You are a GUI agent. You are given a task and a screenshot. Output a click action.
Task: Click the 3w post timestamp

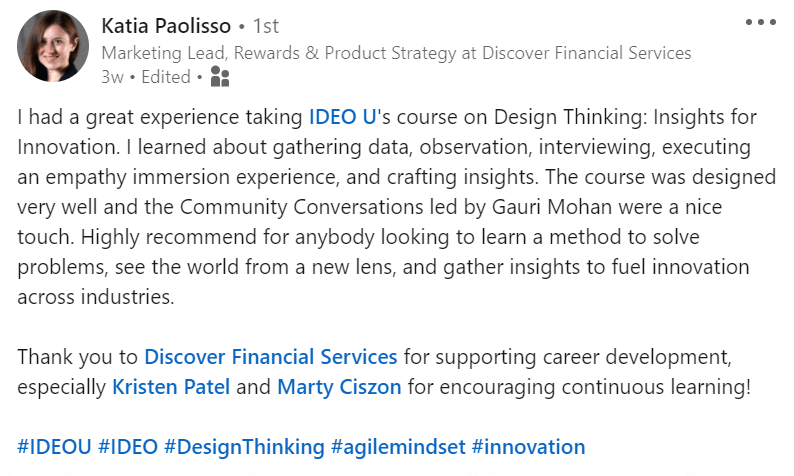(112, 76)
